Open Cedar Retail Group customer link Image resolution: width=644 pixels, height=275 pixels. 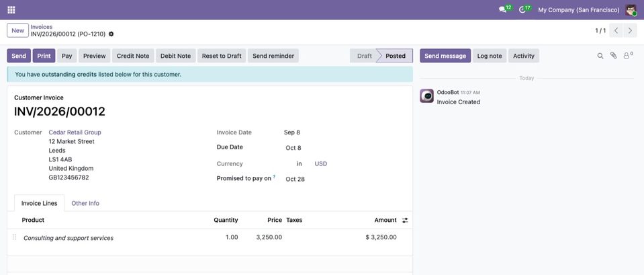point(75,132)
